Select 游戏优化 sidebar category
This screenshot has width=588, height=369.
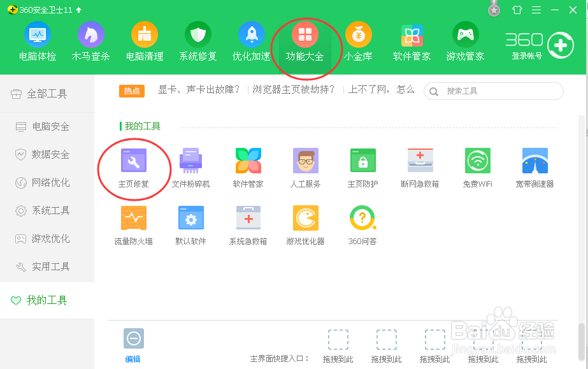coord(47,238)
